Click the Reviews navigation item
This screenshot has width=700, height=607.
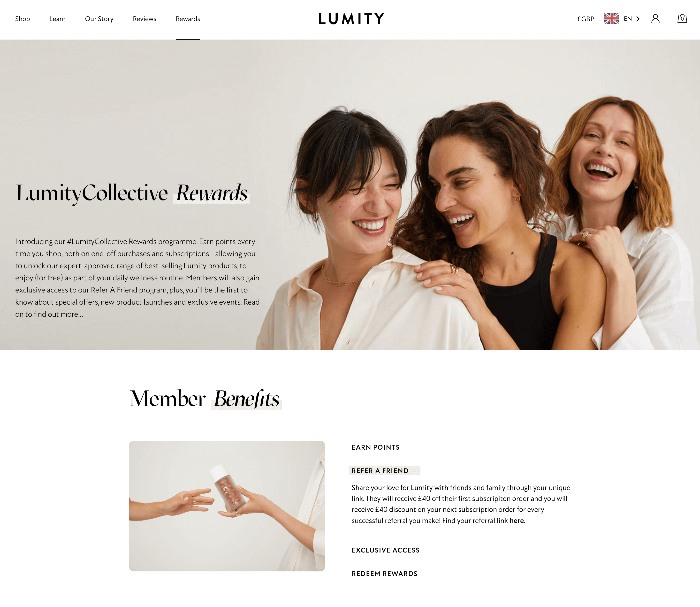pyautogui.click(x=145, y=18)
